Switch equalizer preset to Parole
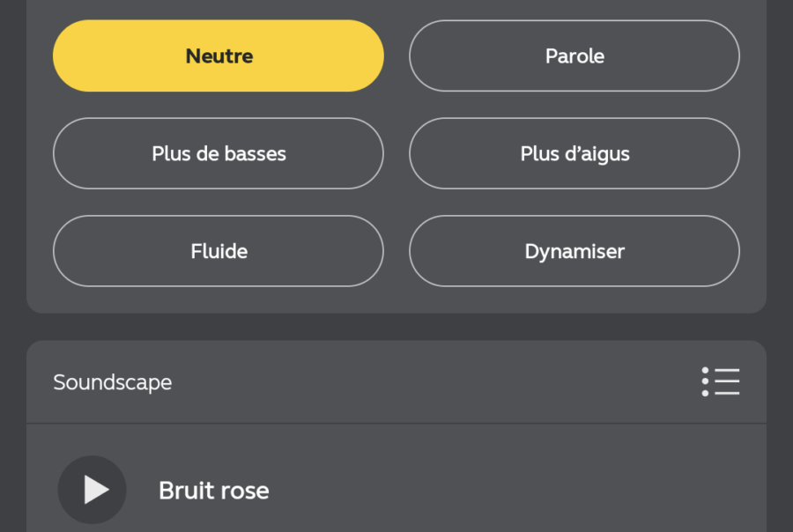The height and width of the screenshot is (532, 793). tap(574, 55)
